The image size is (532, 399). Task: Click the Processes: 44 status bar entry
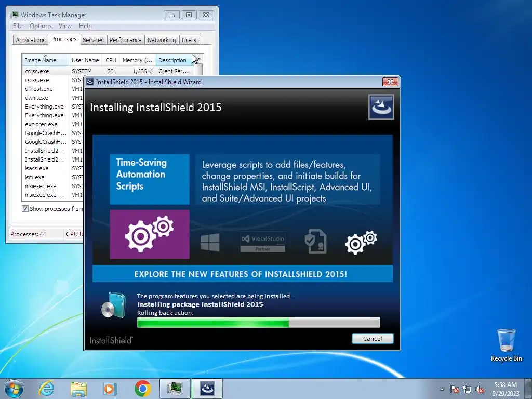[x=28, y=234]
